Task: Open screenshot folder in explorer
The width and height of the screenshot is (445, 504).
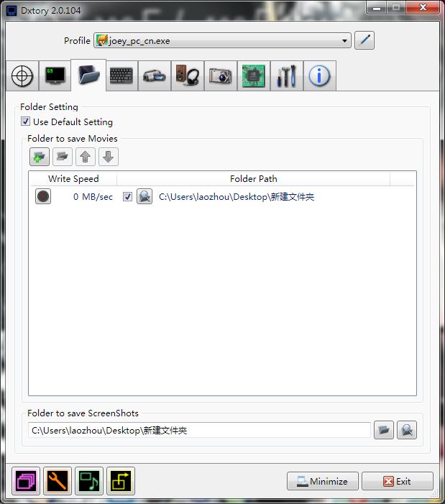Action: pos(407,430)
